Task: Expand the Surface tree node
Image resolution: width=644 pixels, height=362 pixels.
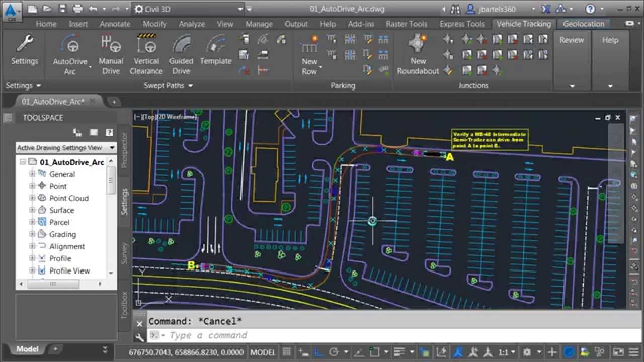Action: point(32,210)
